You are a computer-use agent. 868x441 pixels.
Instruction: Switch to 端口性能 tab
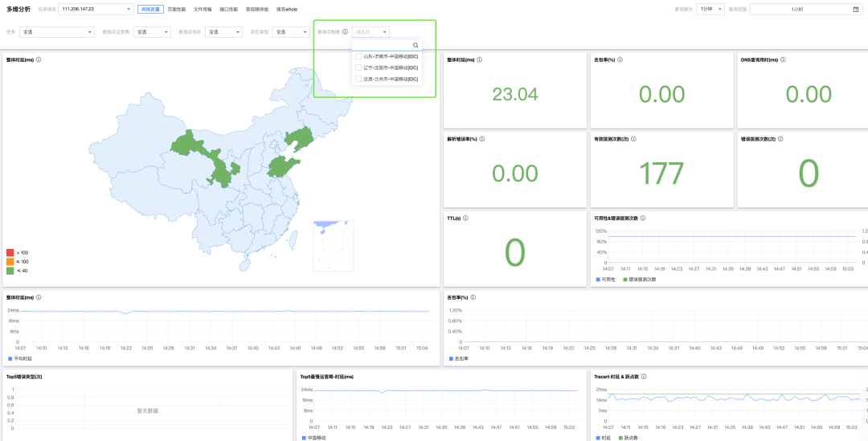(x=228, y=10)
